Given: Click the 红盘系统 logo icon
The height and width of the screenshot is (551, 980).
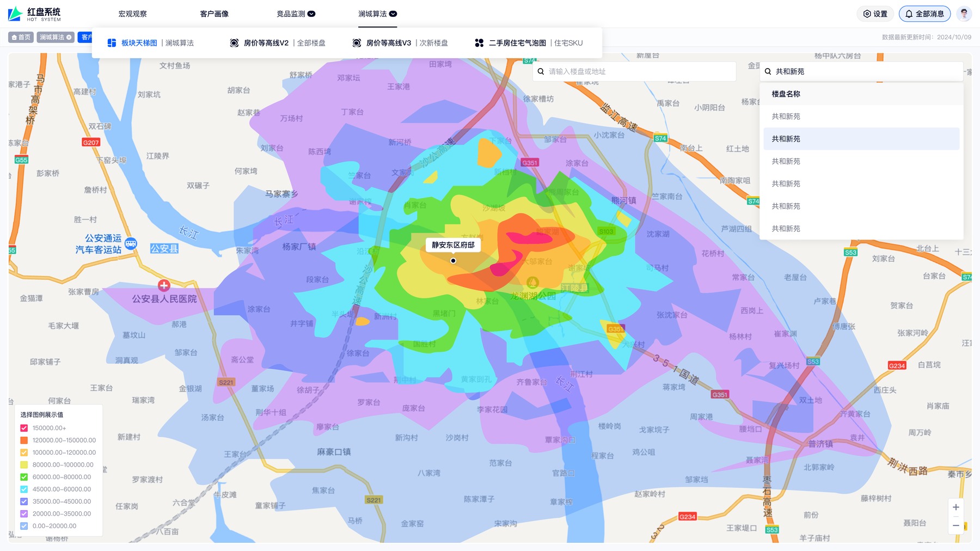Looking at the screenshot, I should (15, 14).
